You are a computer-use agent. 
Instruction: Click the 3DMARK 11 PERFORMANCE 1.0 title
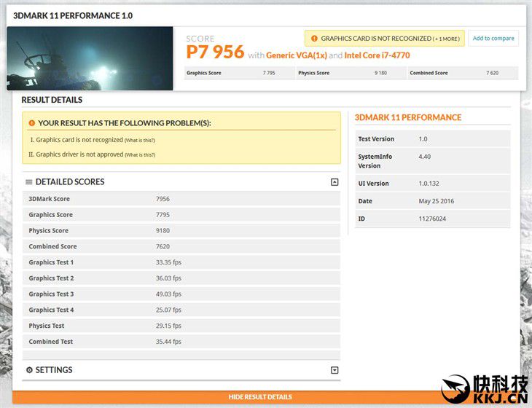tap(73, 15)
